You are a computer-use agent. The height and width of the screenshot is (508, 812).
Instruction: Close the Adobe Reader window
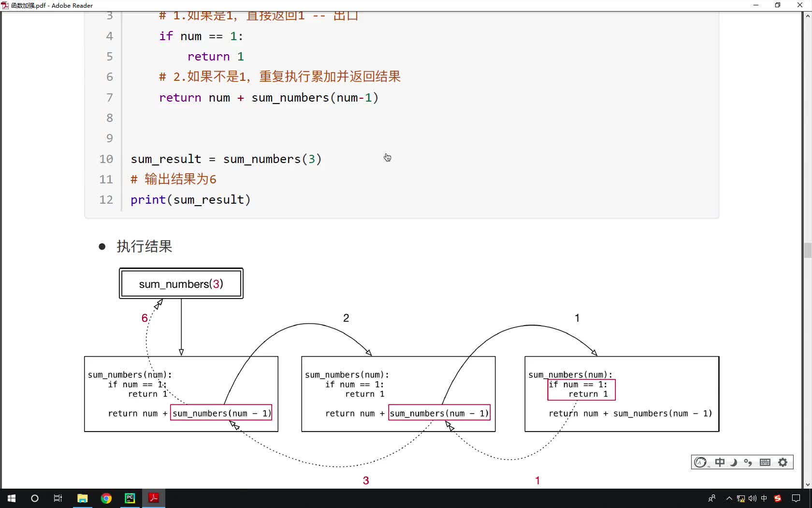coord(800,5)
